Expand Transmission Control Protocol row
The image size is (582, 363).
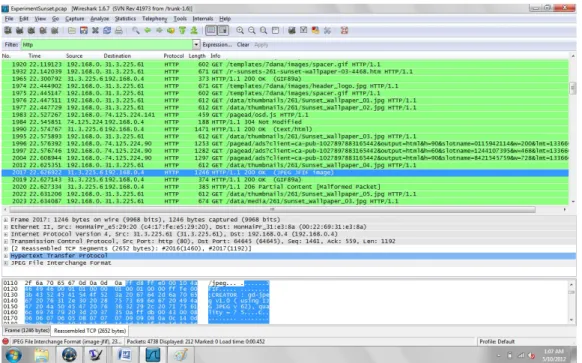click(x=6, y=241)
